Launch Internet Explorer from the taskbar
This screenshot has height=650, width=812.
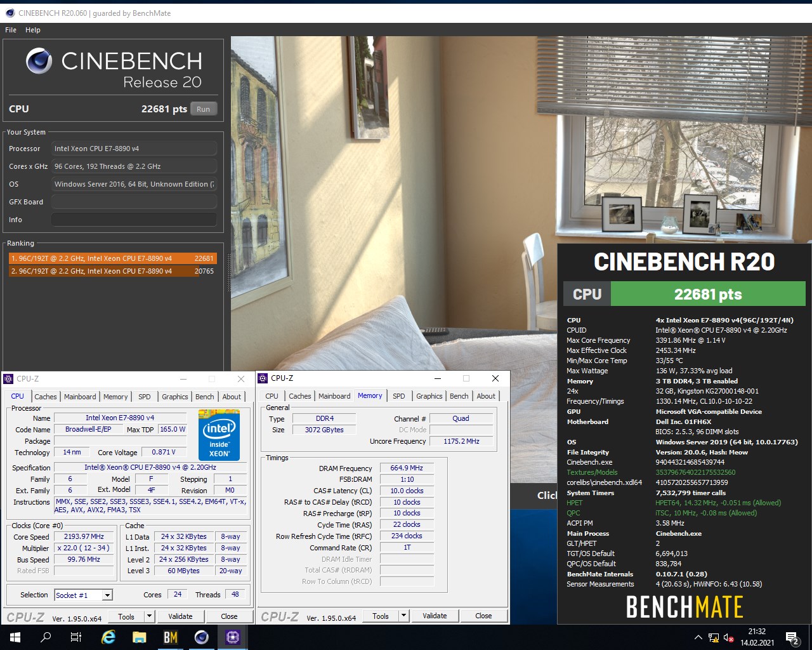pyautogui.click(x=108, y=637)
